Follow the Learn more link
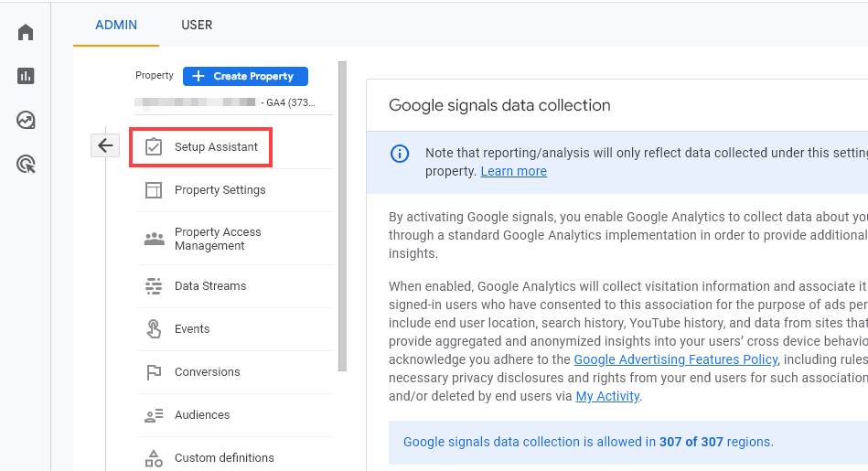This screenshot has width=868, height=471. pos(513,172)
